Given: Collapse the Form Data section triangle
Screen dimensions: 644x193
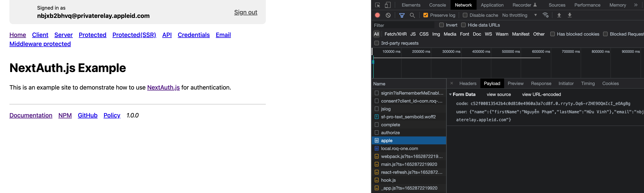Looking at the screenshot, I should [450, 94].
